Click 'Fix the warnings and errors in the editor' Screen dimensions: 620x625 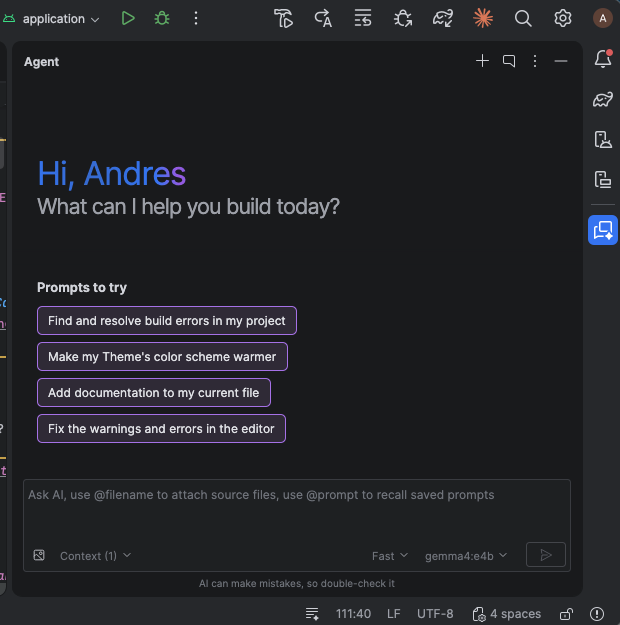pos(161,428)
